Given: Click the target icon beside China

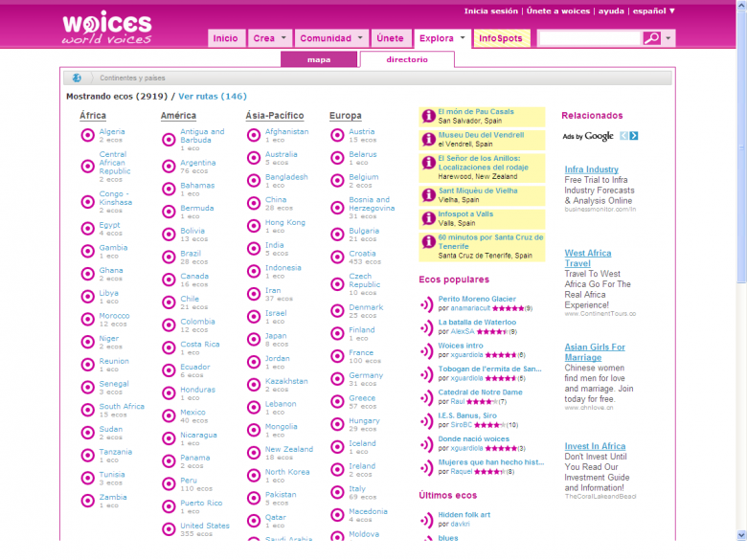Looking at the screenshot, I should 254,203.
